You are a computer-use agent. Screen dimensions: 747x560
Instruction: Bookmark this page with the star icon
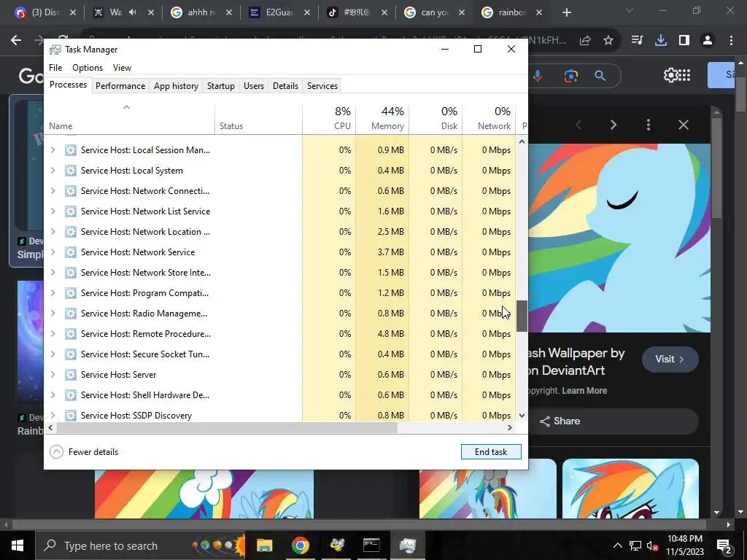[608, 41]
